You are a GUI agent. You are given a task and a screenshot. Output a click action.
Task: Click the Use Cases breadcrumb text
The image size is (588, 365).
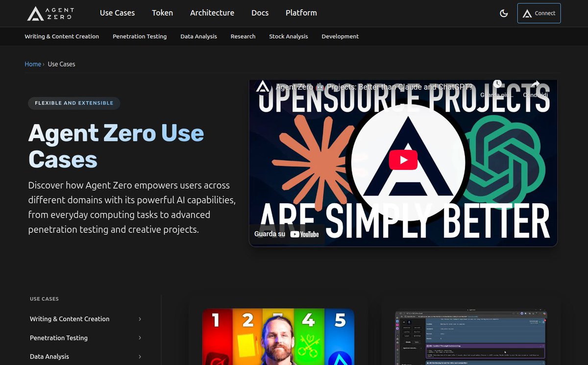tap(61, 64)
